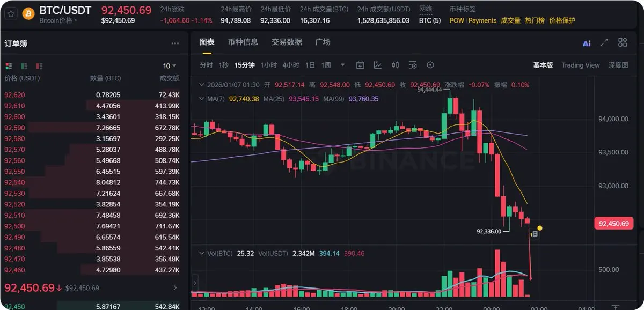Image resolution: width=644 pixels, height=310 pixels.
Task: Show buy orders only view icon
Action: click(24, 66)
